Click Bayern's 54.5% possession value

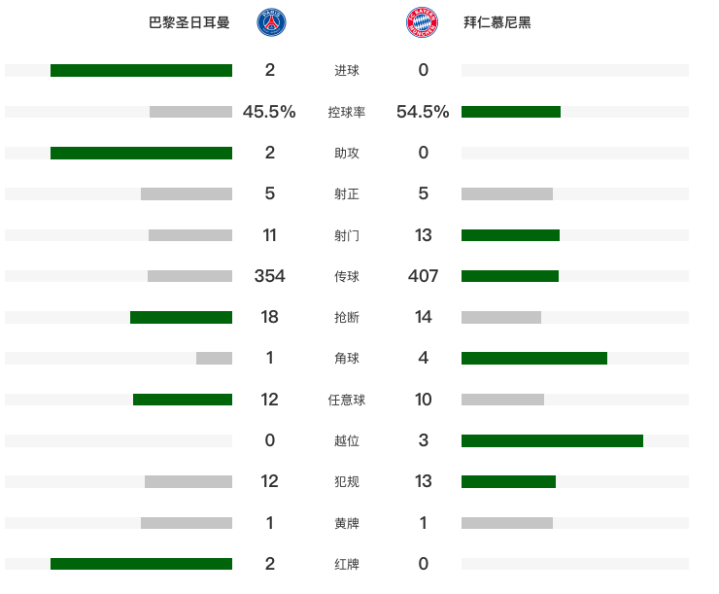(423, 112)
